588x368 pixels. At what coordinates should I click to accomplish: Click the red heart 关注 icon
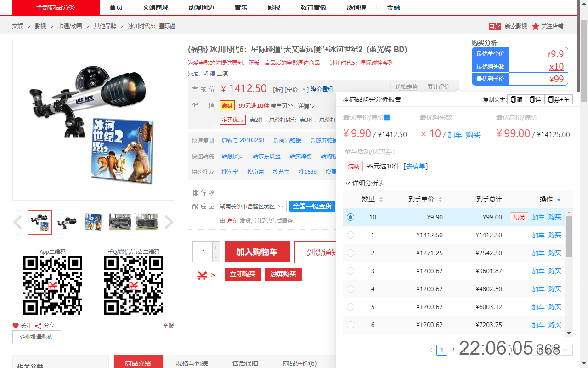click(x=15, y=325)
